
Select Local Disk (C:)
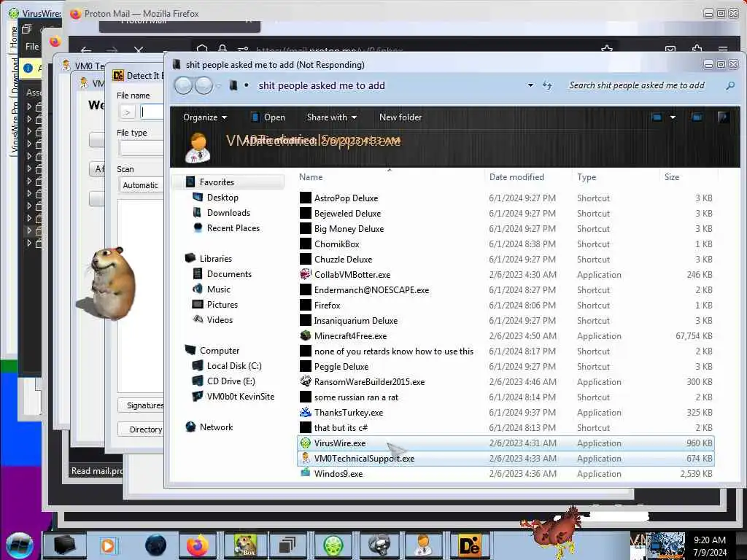pos(234,366)
